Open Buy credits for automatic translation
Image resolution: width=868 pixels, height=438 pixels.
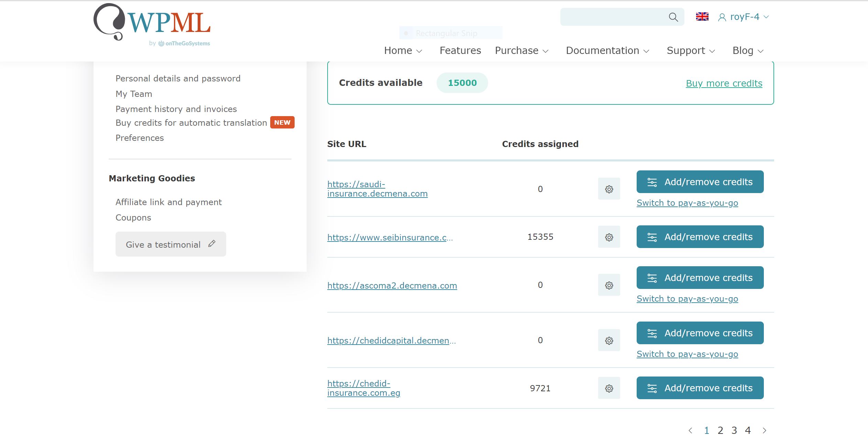click(x=191, y=123)
